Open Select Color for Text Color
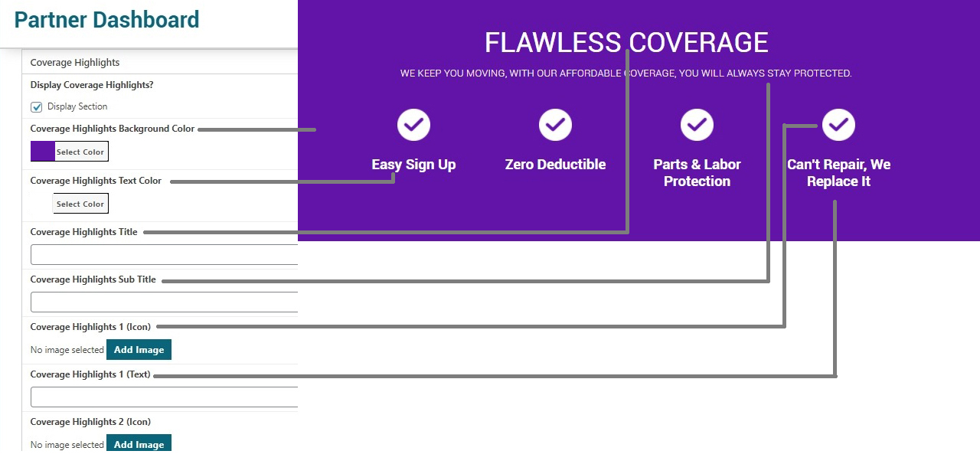Viewport: 980px width, 464px height. pyautogui.click(x=80, y=204)
